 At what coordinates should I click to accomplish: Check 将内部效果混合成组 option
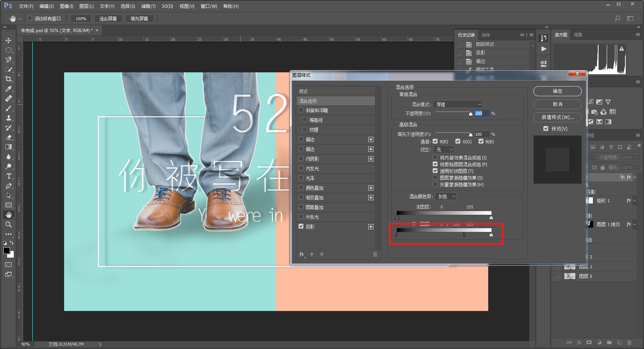point(435,157)
